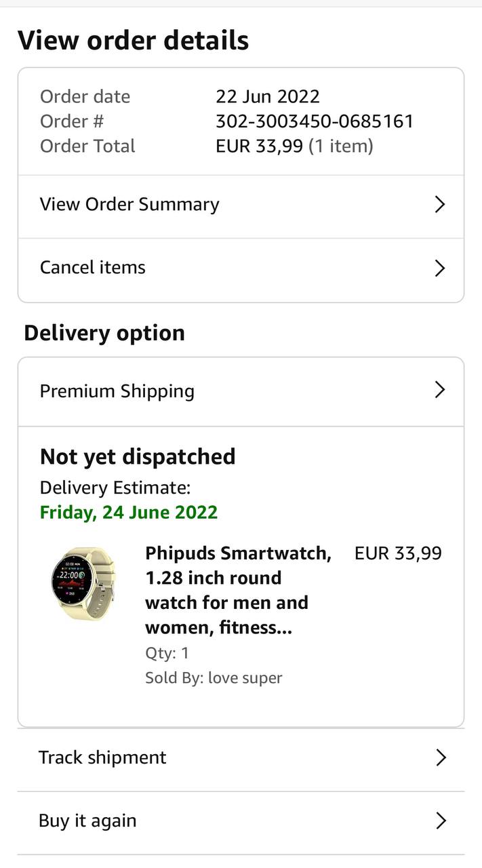This screenshot has height=868, width=482.
Task: Click the Friday, 24 June 2022 delivery estimate
Action: [129, 512]
